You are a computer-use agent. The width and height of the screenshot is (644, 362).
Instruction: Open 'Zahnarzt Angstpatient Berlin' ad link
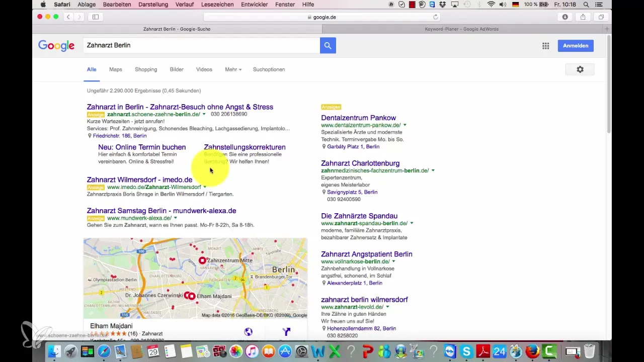pyautogui.click(x=367, y=254)
